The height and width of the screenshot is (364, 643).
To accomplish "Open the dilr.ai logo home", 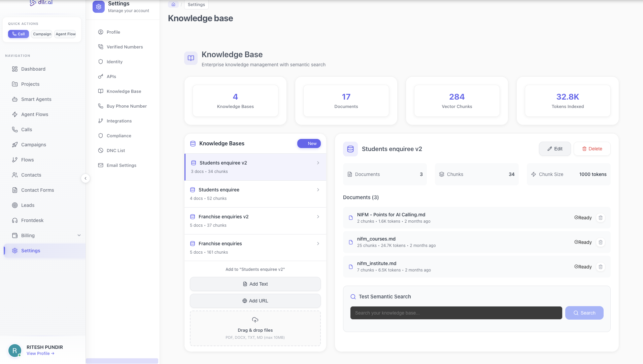I will (x=41, y=3).
